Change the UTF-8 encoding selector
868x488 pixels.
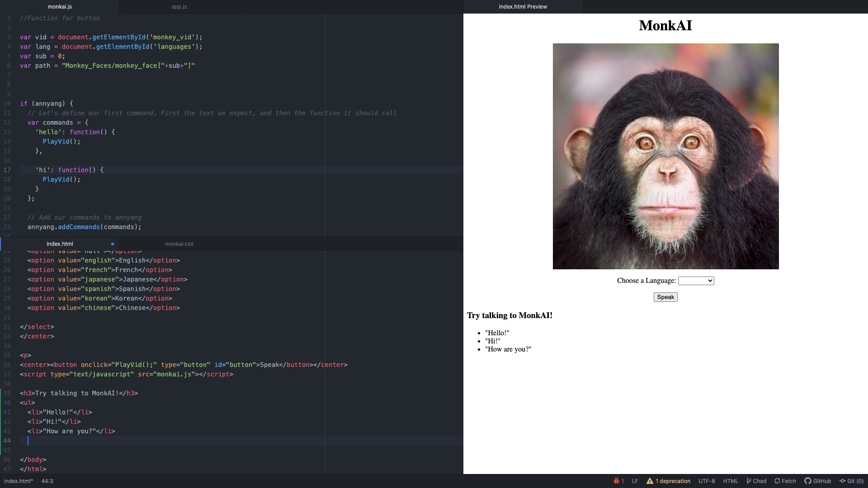pos(707,481)
